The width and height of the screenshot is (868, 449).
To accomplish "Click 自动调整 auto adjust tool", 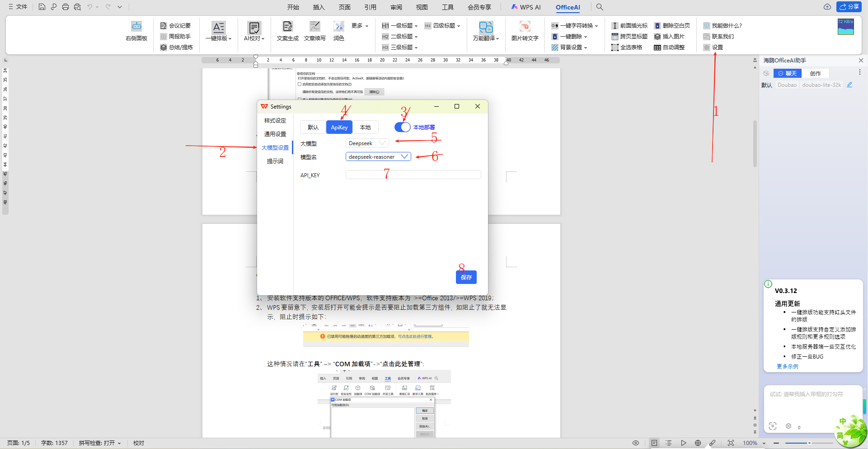I will tap(669, 47).
